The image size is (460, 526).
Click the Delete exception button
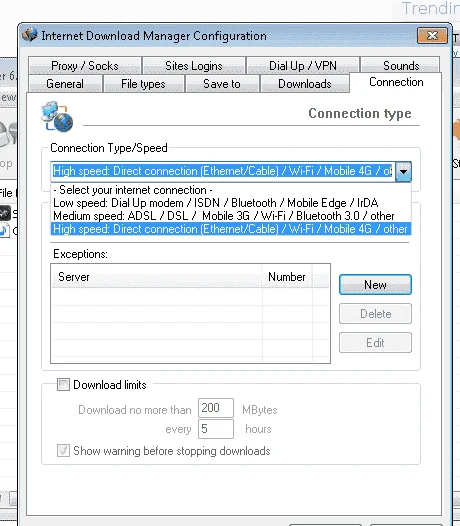coord(375,314)
